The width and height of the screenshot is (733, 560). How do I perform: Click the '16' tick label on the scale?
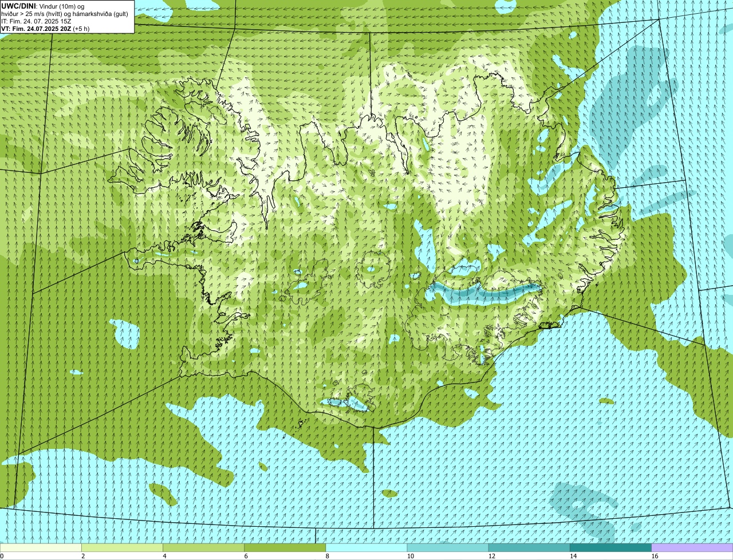655,556
